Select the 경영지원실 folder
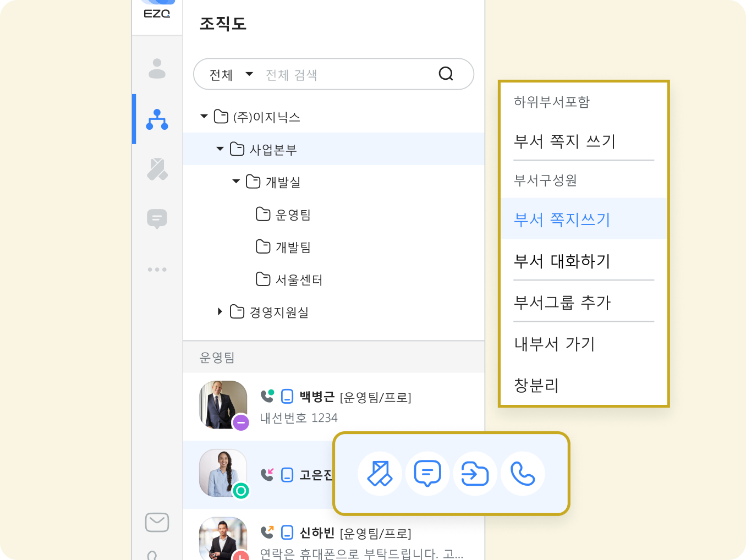 point(269,312)
